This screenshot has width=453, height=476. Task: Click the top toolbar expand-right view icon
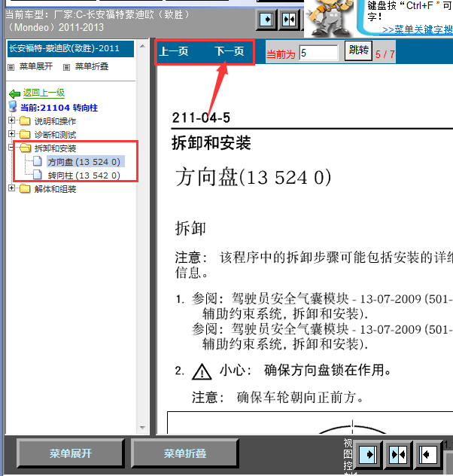coord(266,20)
